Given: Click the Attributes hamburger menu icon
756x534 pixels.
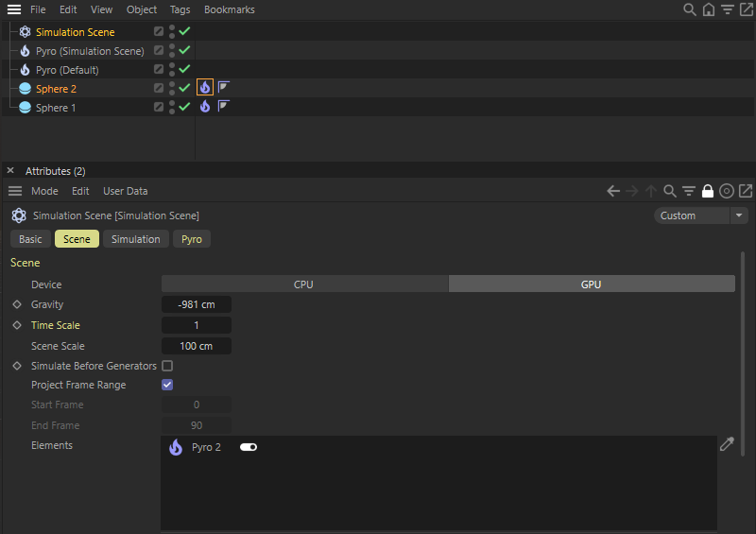Looking at the screenshot, I should [15, 191].
